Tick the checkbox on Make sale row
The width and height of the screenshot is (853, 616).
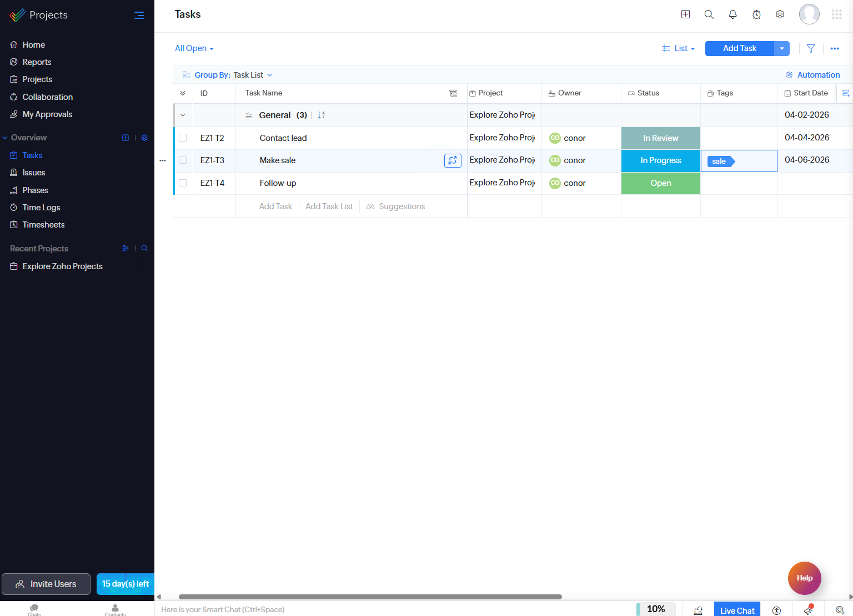point(183,160)
